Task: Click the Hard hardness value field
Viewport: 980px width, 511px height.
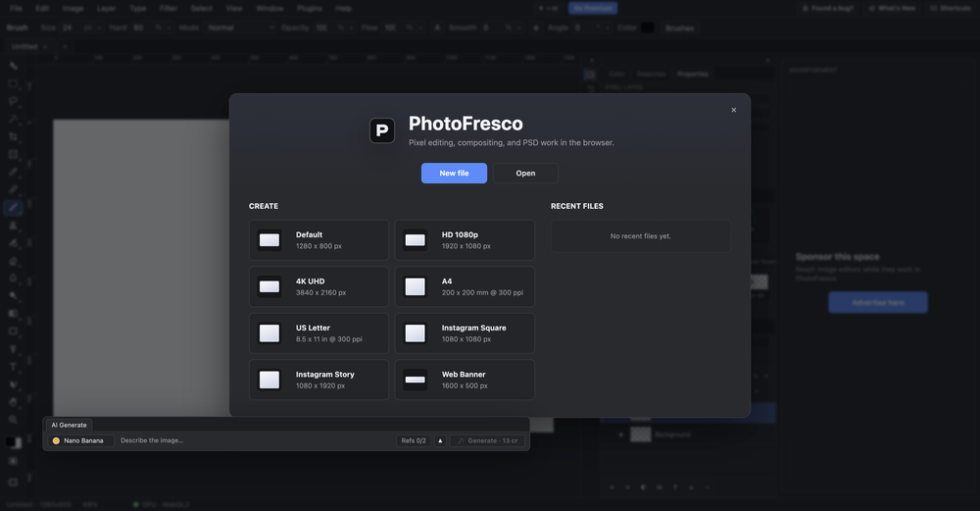Action: pyautogui.click(x=142, y=27)
